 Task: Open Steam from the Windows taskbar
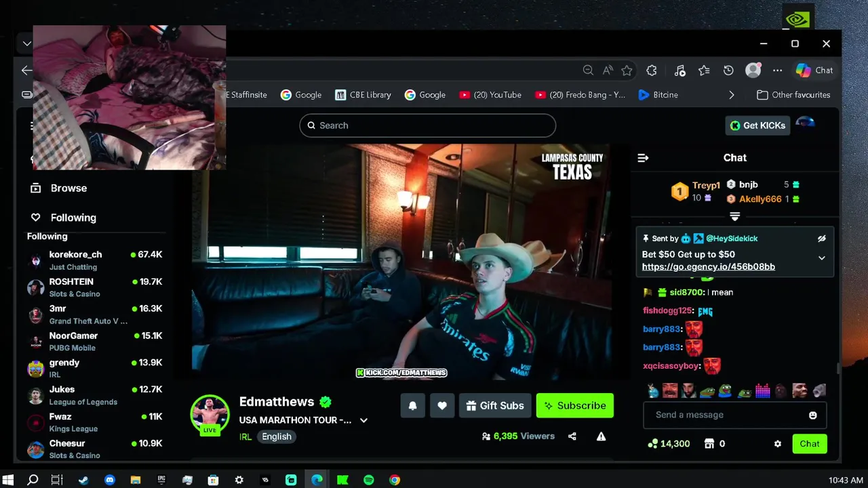pyautogui.click(x=83, y=480)
